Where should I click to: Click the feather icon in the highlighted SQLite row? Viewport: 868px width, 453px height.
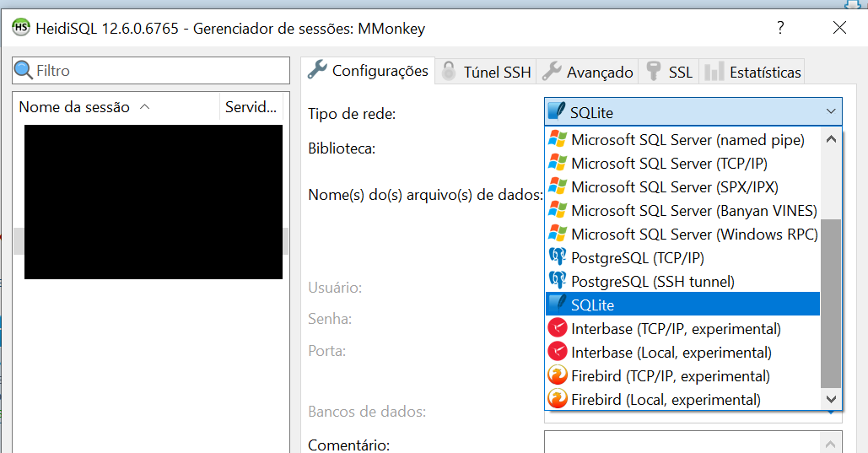[558, 304]
